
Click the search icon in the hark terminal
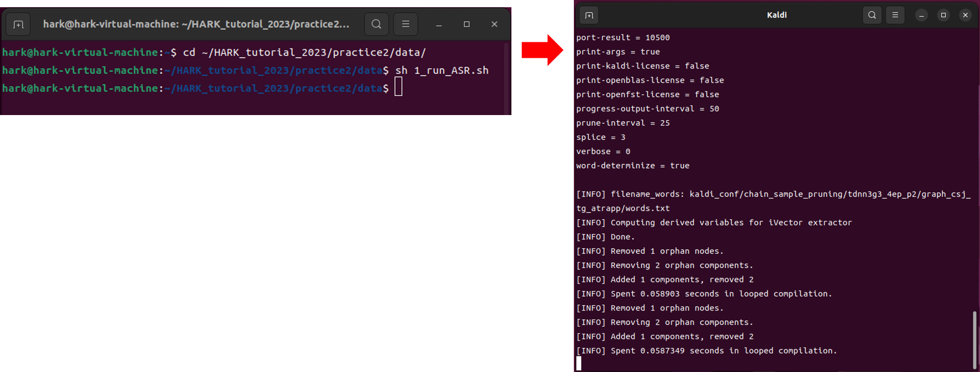(x=376, y=24)
